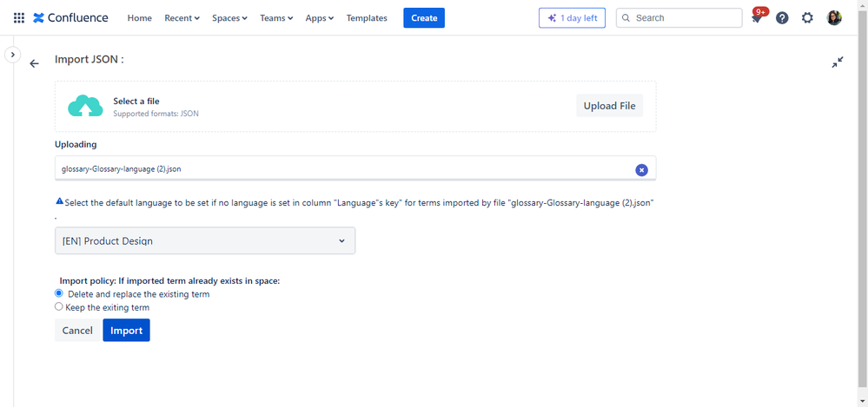Click the 1 day left trial button
The image size is (868, 407).
572,17
